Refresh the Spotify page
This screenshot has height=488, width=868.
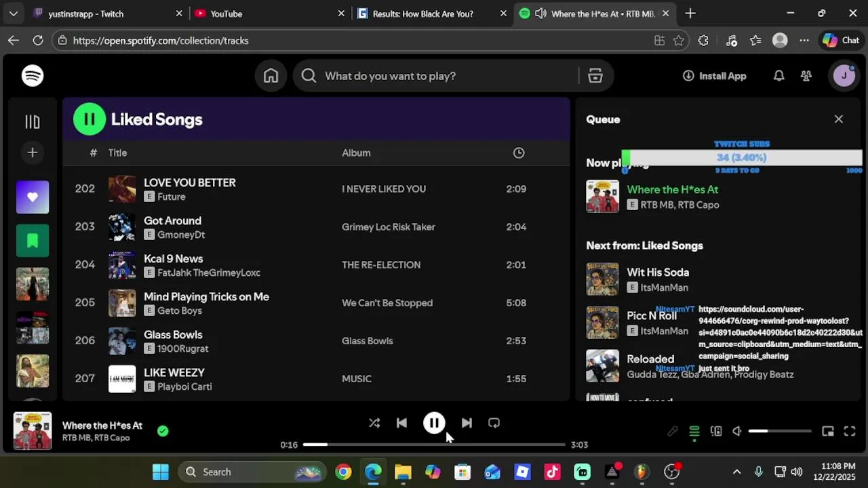point(38,41)
